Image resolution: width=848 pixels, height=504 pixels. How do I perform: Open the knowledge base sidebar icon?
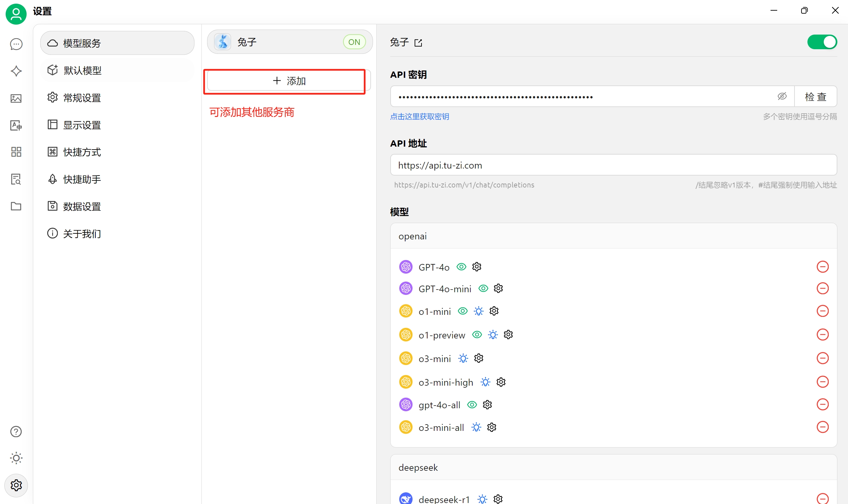(16, 179)
